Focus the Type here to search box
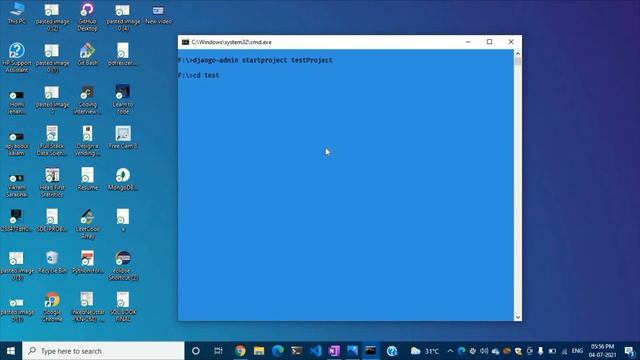Screen dimensions: 640x360 [103, 351]
